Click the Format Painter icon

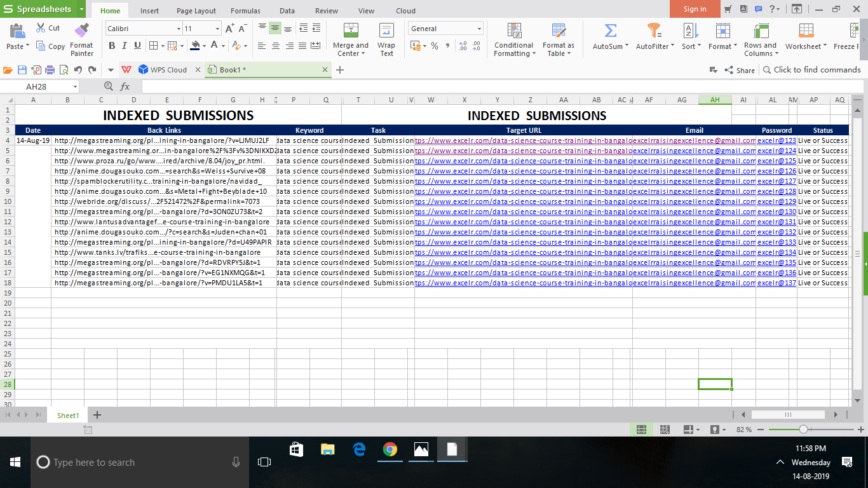point(81,30)
